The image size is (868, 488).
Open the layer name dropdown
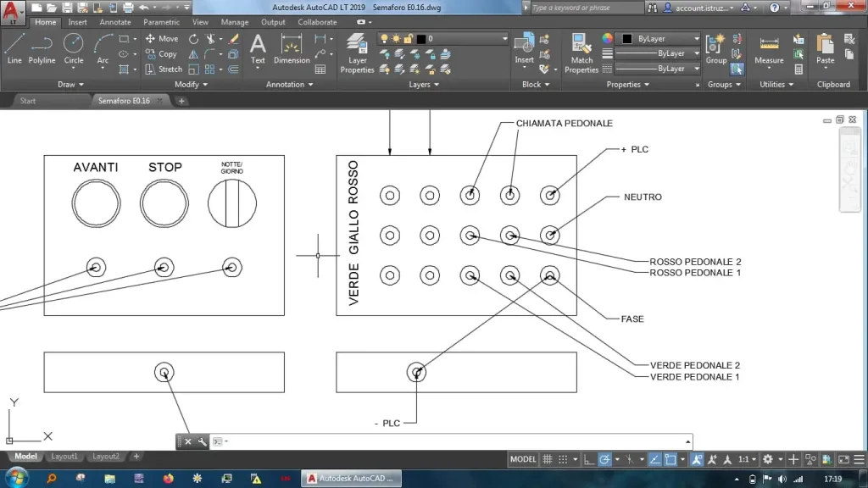tap(466, 39)
